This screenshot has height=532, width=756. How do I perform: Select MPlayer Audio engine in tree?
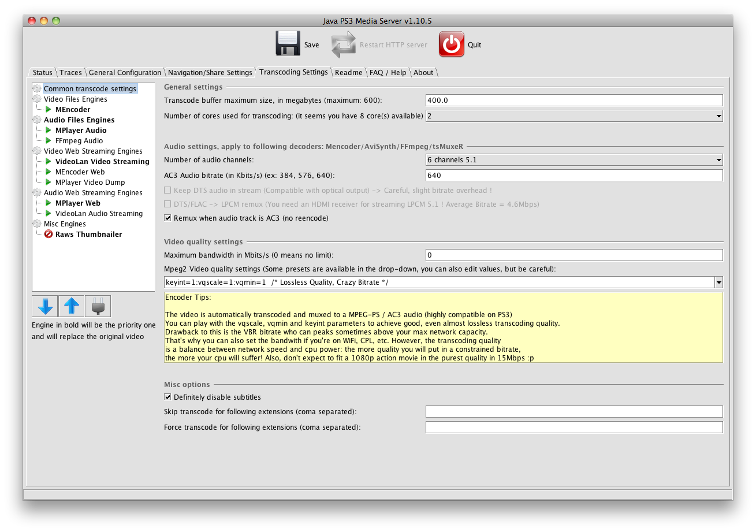click(81, 131)
